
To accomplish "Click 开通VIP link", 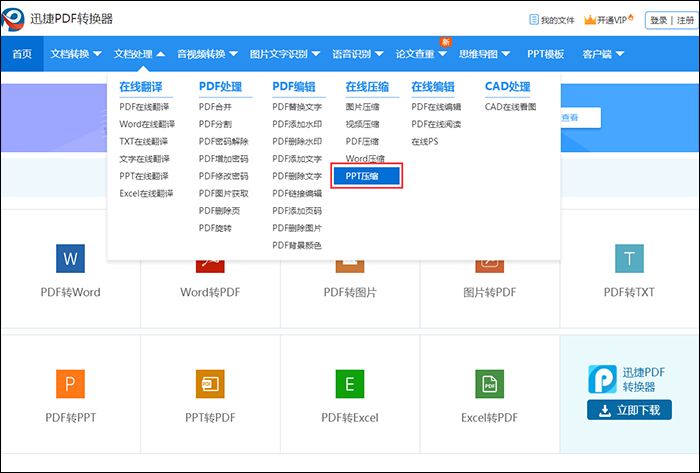I will [x=612, y=20].
